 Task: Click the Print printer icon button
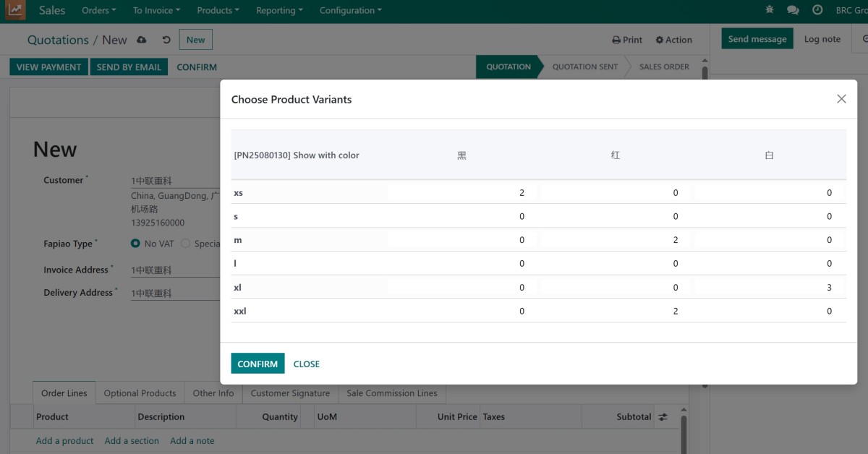[626, 40]
